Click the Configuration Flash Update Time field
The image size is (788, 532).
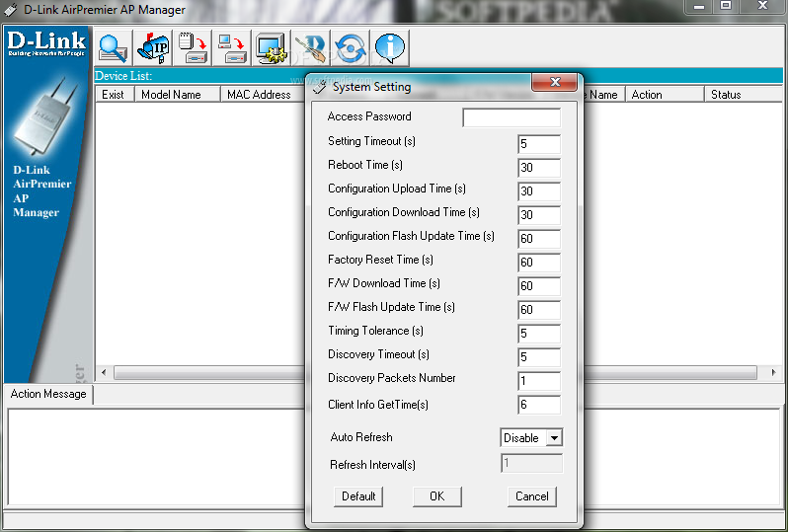click(539, 239)
